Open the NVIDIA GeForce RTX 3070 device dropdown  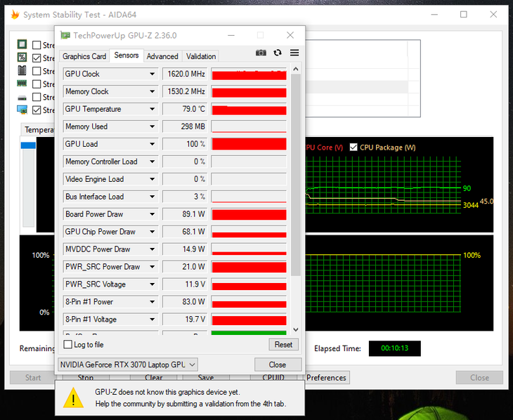coord(193,365)
